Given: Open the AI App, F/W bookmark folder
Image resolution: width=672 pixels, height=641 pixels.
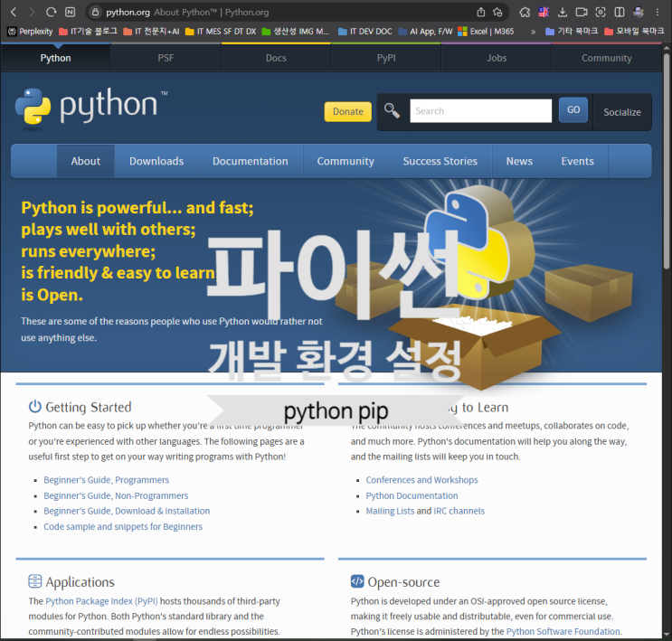Looking at the screenshot, I should tap(425, 32).
